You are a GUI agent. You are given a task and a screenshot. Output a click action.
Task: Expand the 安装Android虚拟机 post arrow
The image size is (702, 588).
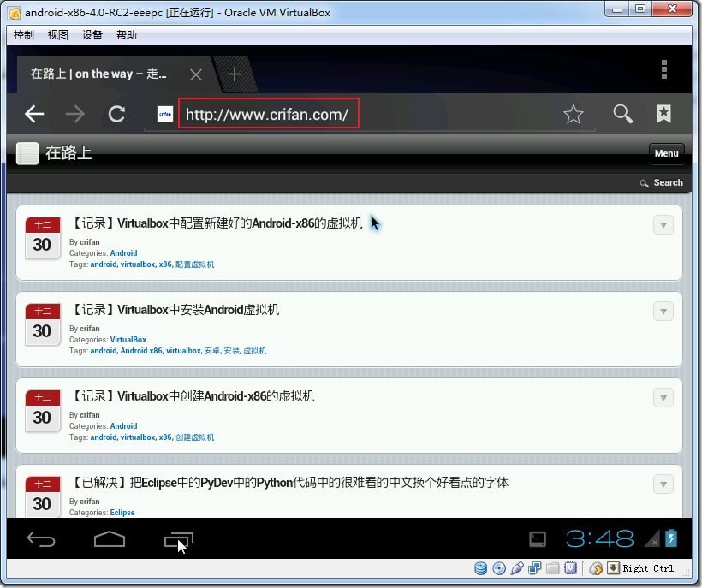click(663, 311)
